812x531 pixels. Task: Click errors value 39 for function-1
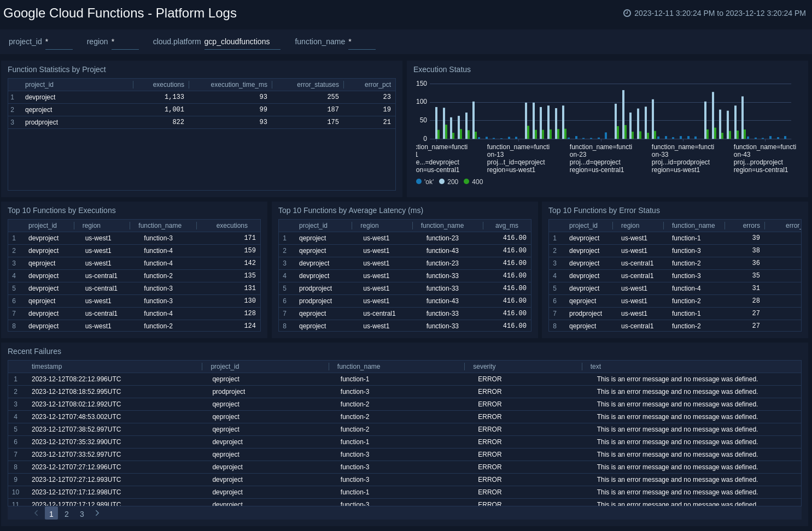tap(756, 238)
